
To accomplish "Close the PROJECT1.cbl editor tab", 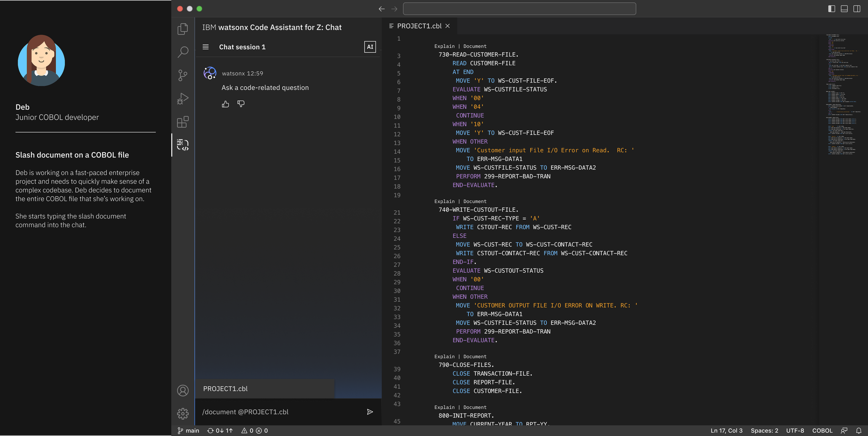I will (448, 26).
